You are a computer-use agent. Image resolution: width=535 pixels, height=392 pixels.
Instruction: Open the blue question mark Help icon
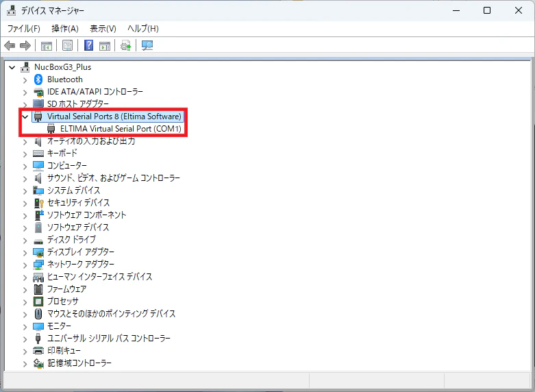89,45
